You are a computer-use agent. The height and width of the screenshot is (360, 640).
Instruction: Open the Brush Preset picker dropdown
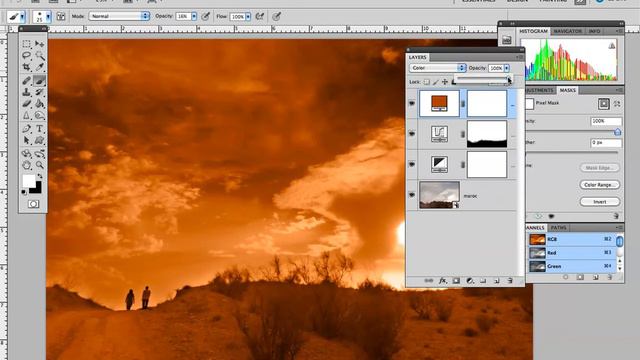[x=48, y=17]
